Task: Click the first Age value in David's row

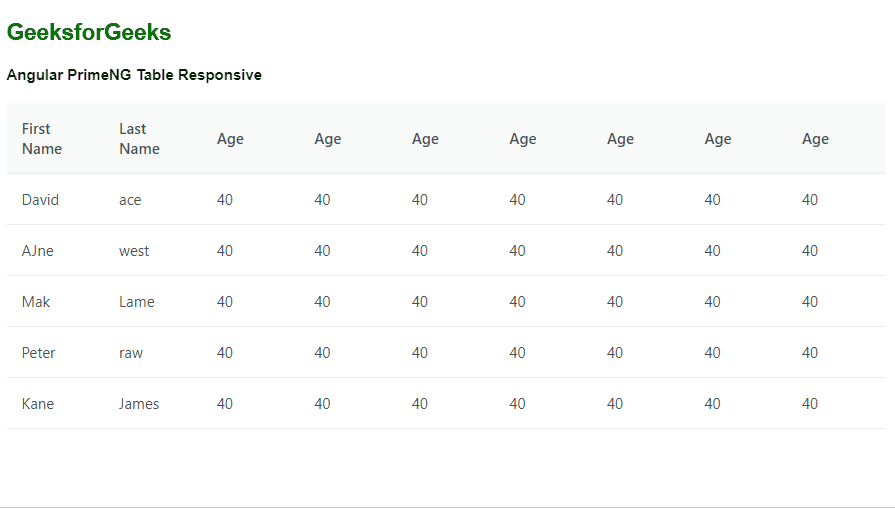Action: (x=225, y=200)
